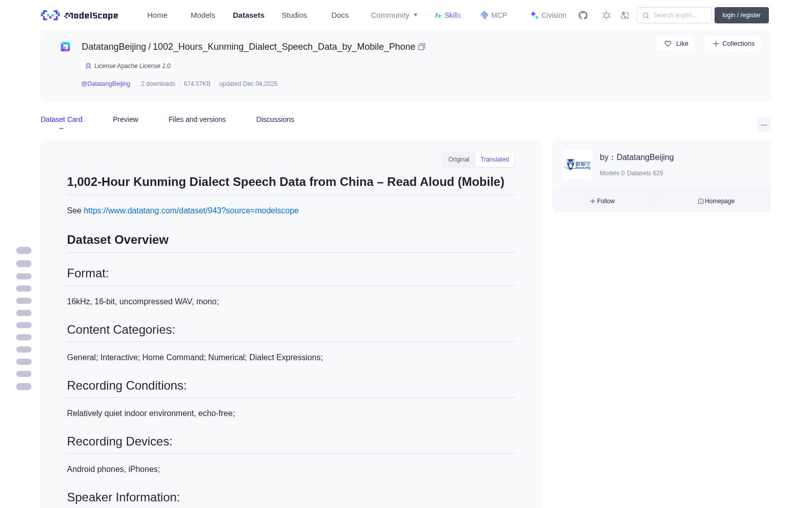Click the search magnifier icon
812x508 pixels.
click(x=646, y=15)
